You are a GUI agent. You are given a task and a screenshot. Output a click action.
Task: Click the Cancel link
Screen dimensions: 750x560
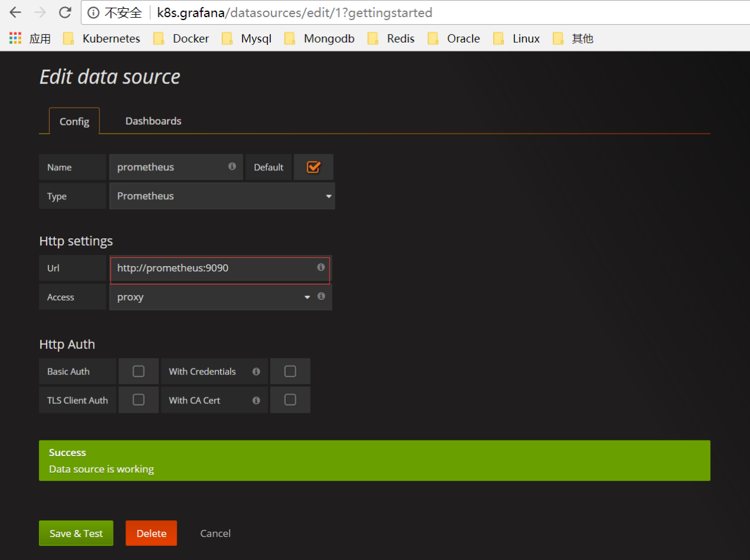tap(215, 533)
